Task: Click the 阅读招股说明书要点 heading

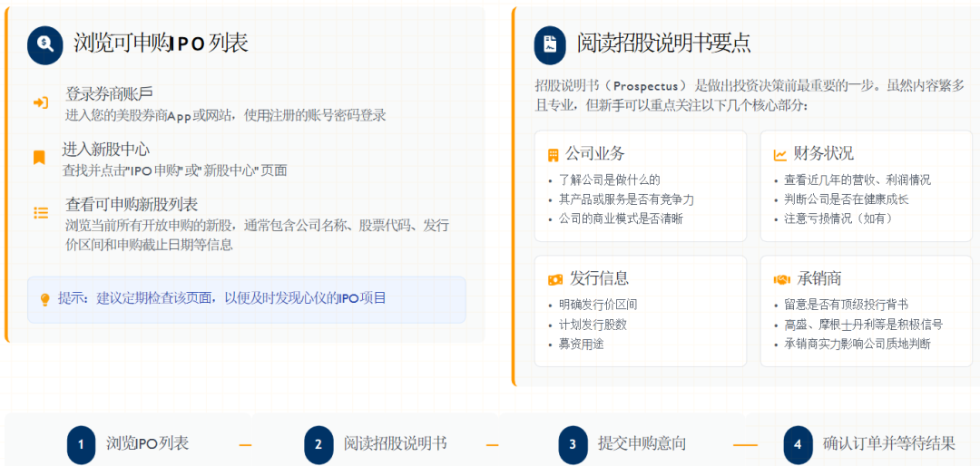Action: pyautogui.click(x=663, y=44)
